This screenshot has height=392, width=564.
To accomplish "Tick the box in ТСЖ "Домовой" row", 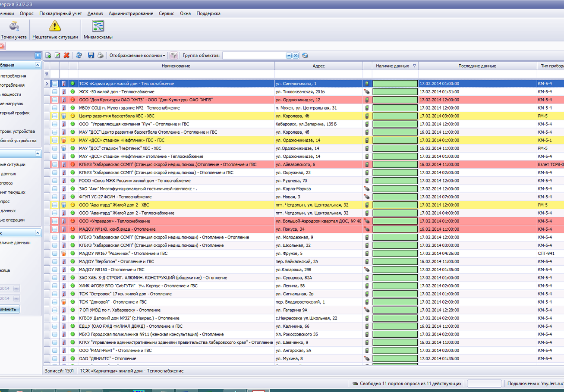I will 55,302.
